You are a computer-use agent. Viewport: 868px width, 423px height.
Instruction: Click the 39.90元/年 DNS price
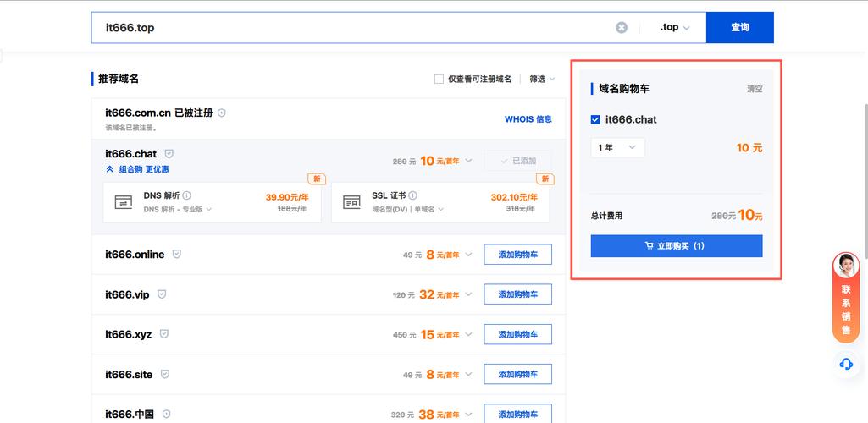(287, 197)
